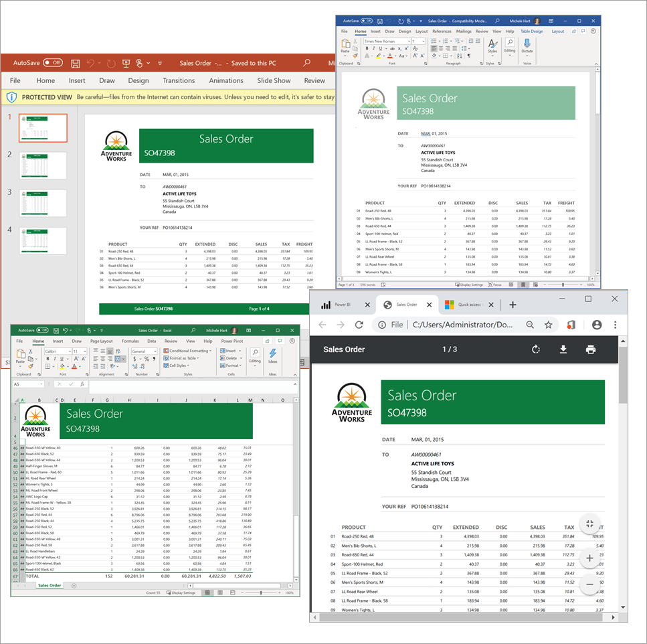This screenshot has height=644, width=647.
Task: Open the search magnifier in PowerPoint title bar
Action: click(x=306, y=63)
